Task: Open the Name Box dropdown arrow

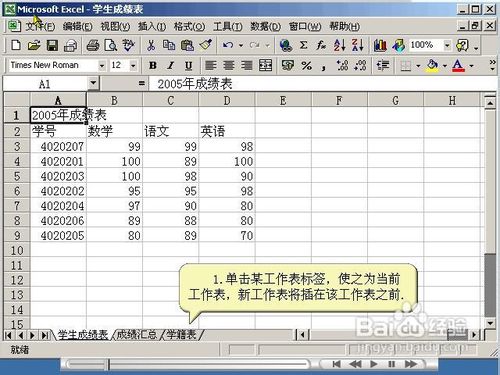Action: click(93, 83)
